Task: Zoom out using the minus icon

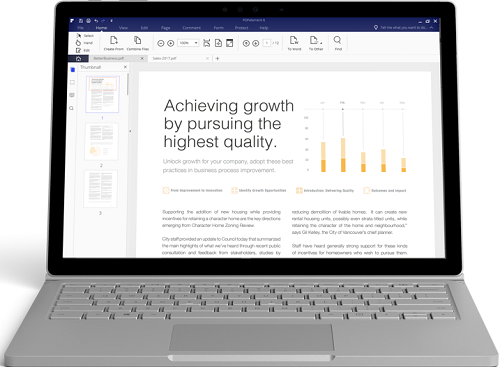Action: [161, 43]
